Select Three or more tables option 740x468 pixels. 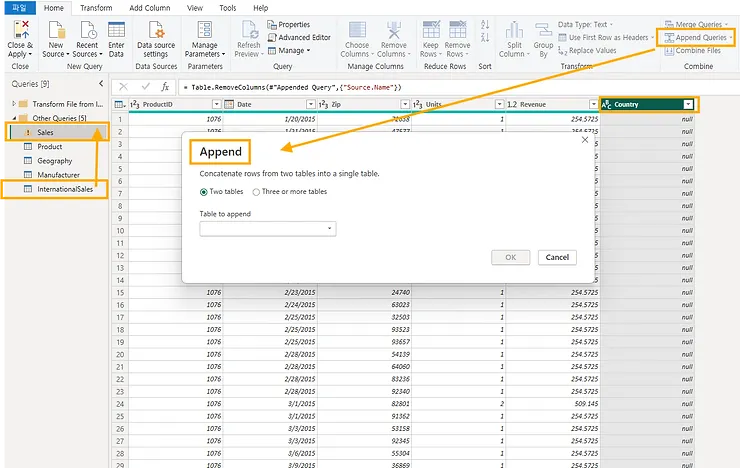pyautogui.click(x=257, y=191)
